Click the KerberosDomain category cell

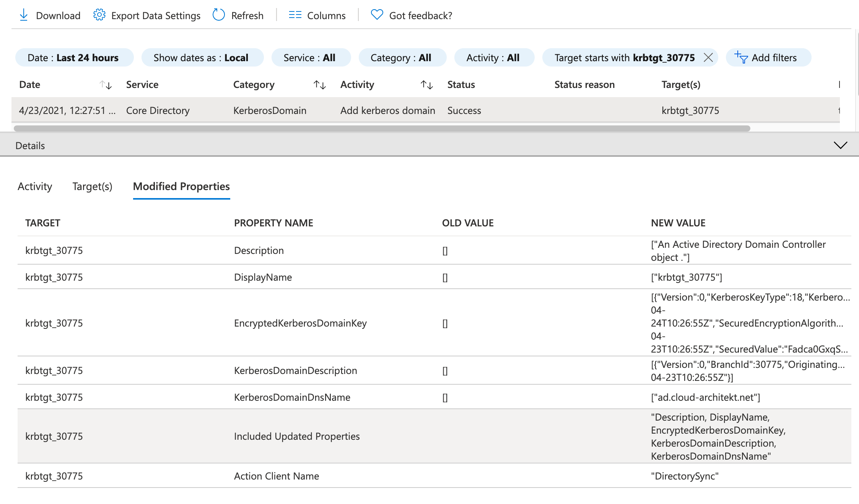270,111
